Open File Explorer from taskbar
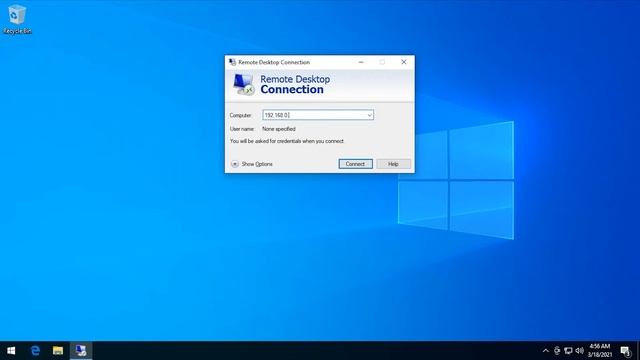This screenshot has height=360, width=640. [x=58, y=351]
